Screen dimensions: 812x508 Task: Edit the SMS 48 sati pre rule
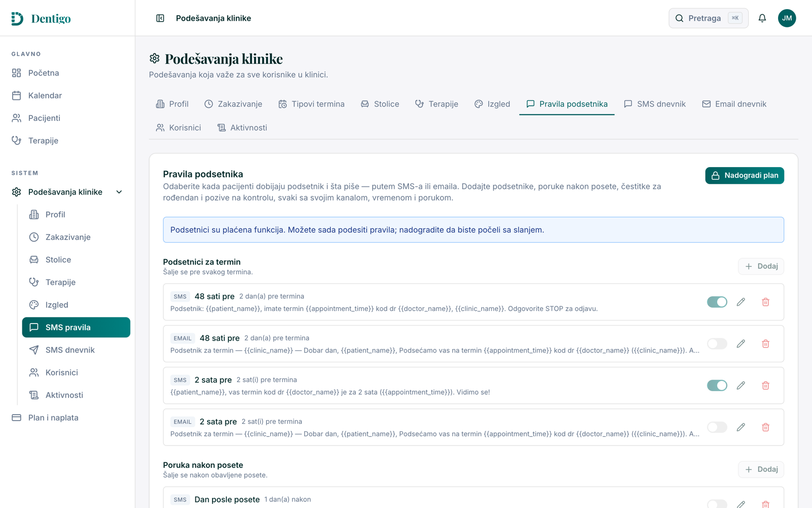click(741, 302)
